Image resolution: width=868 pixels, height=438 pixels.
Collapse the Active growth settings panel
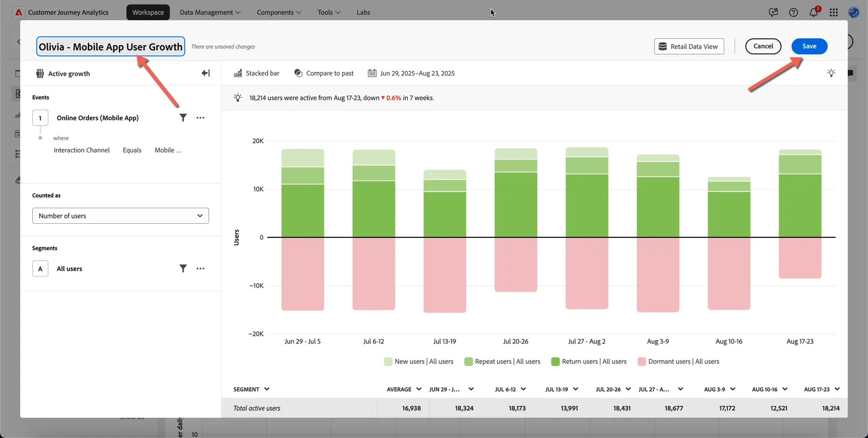coord(205,73)
